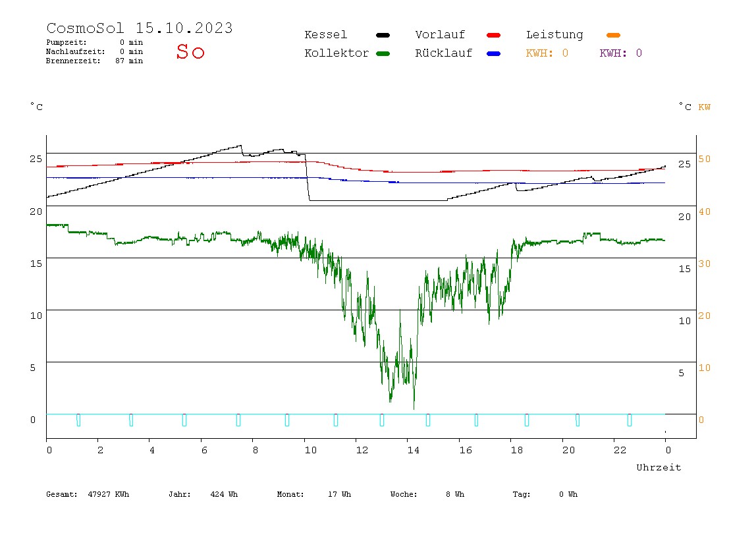This screenshot has width=756, height=535.
Task: Click the orange '30' KW axis label
Action: click(x=705, y=264)
